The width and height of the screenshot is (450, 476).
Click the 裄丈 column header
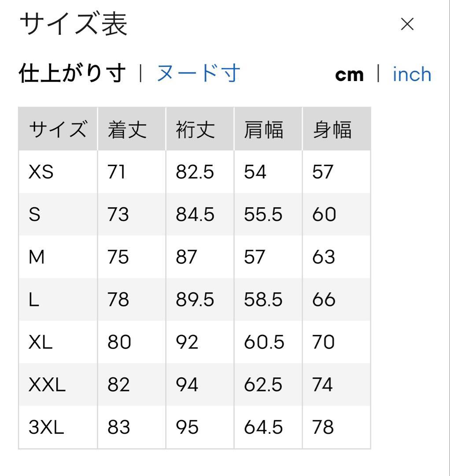pyautogui.click(x=195, y=129)
